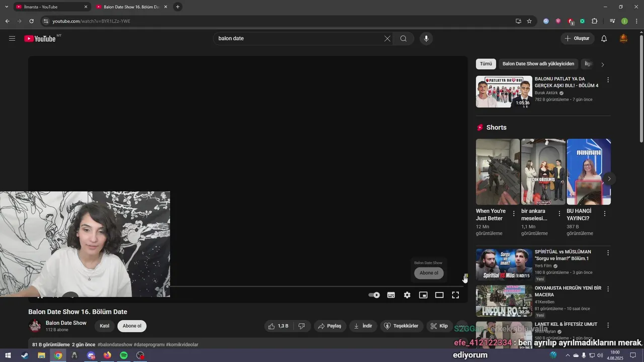Open a new Chrome tab

pyautogui.click(x=178, y=7)
